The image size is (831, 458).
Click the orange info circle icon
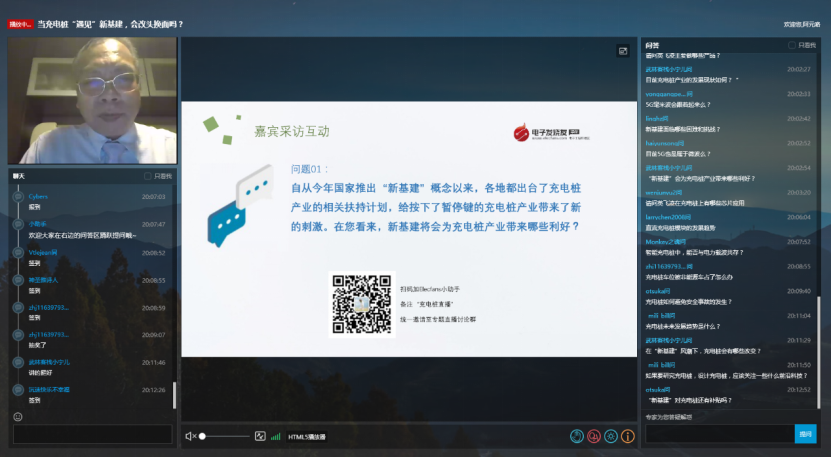(628, 436)
